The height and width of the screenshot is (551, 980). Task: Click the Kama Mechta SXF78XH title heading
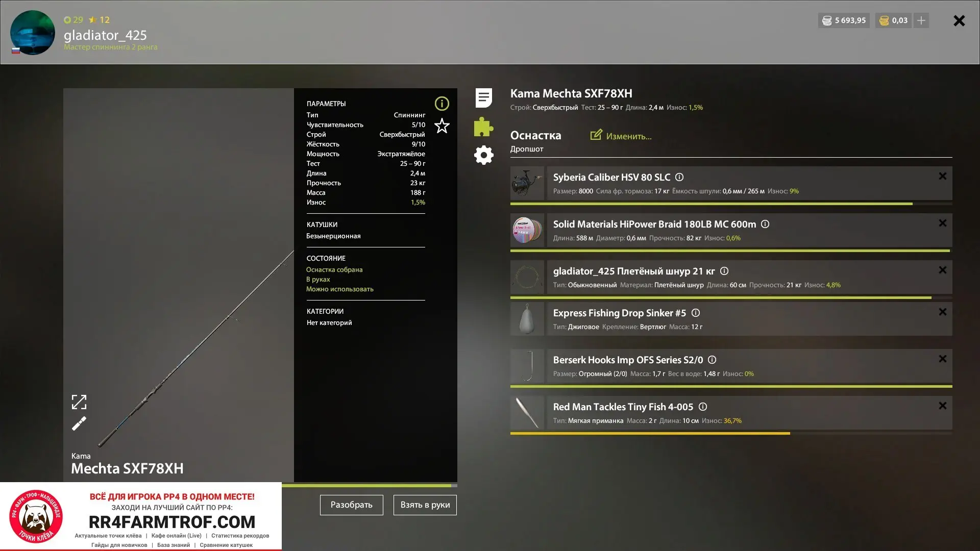tap(571, 93)
